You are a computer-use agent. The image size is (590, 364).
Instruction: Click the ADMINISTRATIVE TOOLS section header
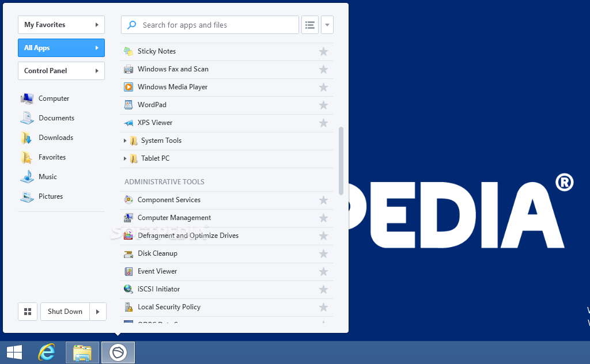164,182
